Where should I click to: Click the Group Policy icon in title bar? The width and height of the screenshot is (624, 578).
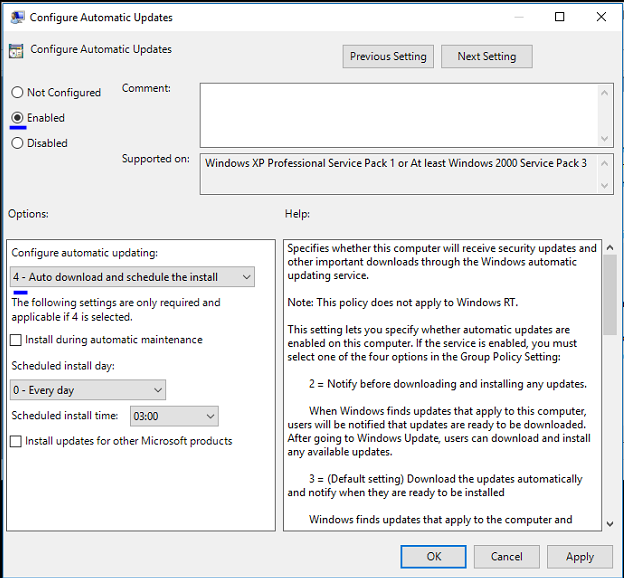(17, 17)
